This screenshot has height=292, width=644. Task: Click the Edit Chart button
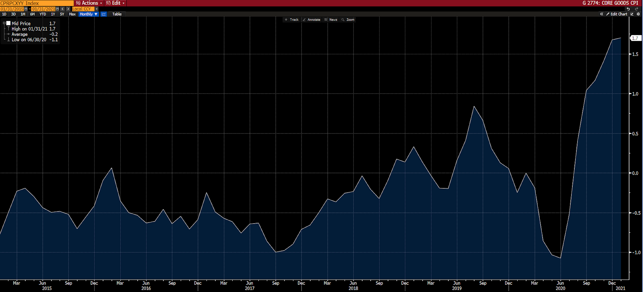point(617,14)
